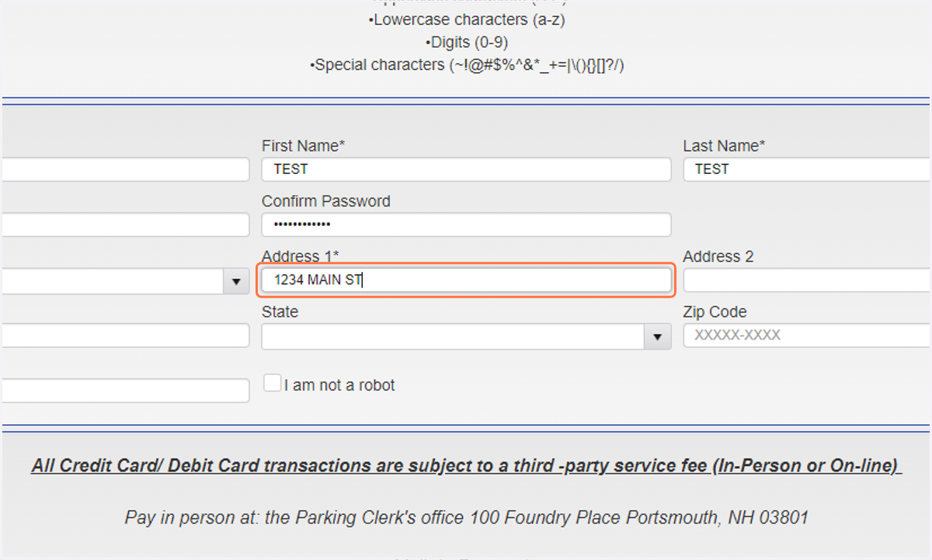This screenshot has width=932, height=560.
Task: Click the field left of the robot checkbox
Action: 125,391
